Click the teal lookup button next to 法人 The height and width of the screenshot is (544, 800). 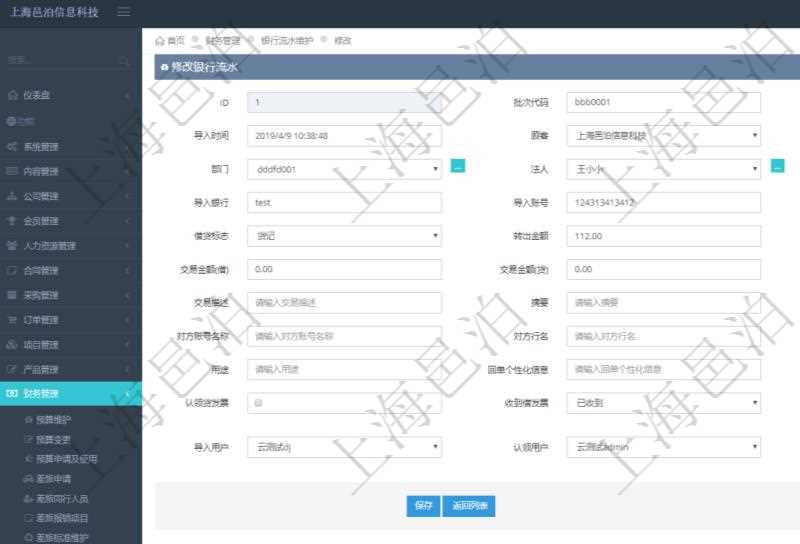tap(777, 166)
